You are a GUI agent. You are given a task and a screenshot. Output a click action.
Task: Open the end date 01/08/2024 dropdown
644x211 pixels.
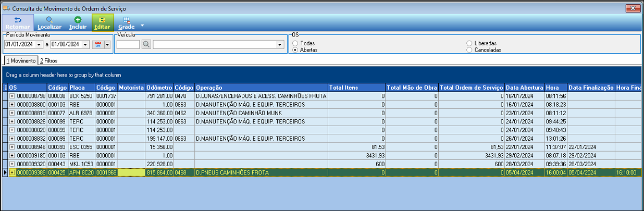point(86,45)
